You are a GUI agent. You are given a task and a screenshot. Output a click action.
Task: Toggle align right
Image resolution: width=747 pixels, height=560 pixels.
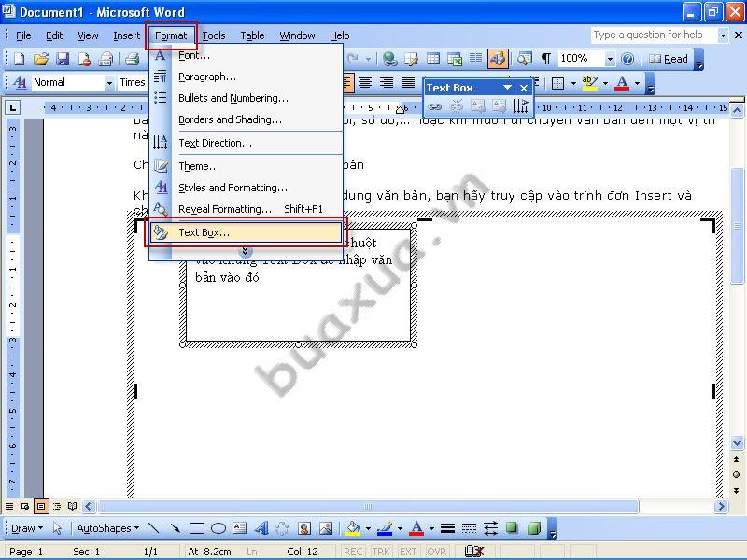click(387, 83)
